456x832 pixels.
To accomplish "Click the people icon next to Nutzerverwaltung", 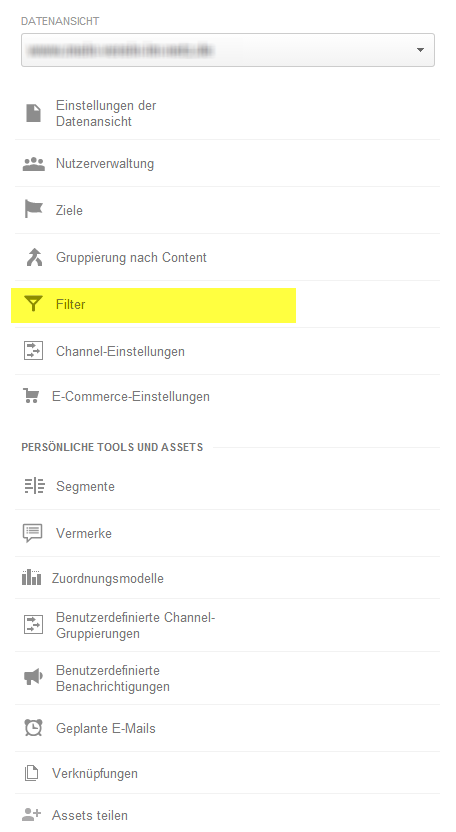I will [33, 164].
